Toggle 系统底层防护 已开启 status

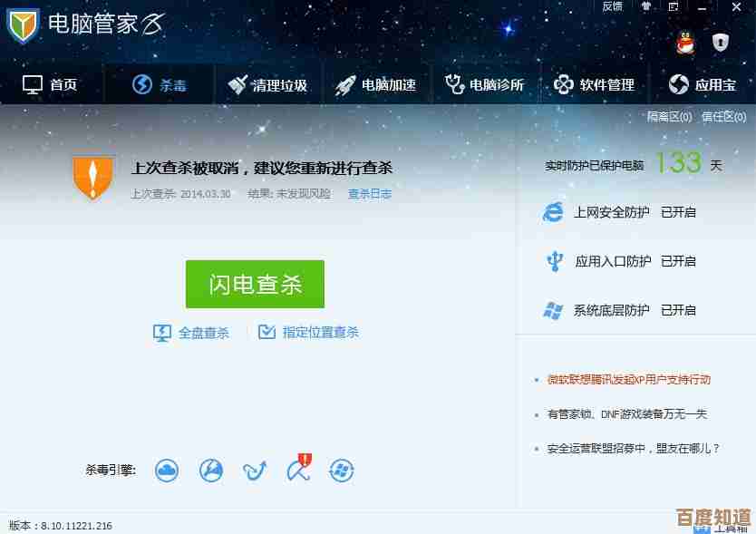tap(678, 310)
